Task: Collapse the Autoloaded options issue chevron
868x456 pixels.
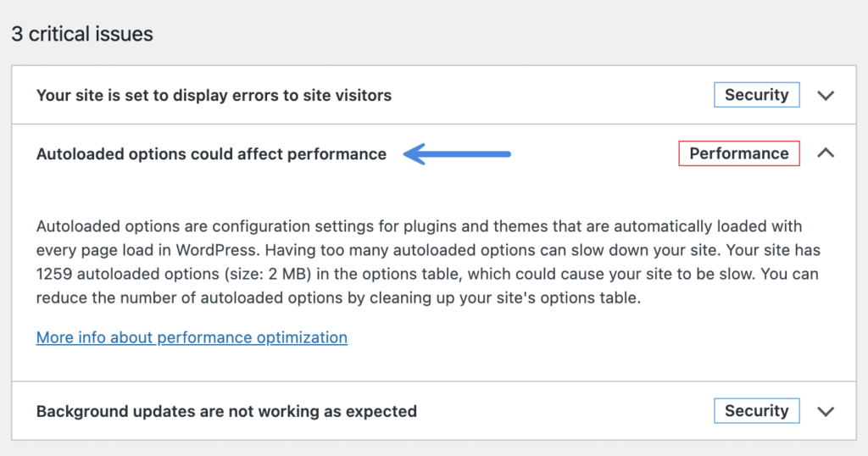Action: click(x=826, y=153)
